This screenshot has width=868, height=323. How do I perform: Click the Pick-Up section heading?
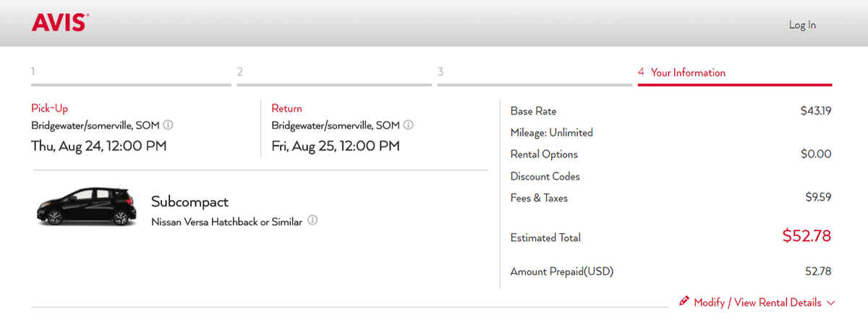point(49,109)
